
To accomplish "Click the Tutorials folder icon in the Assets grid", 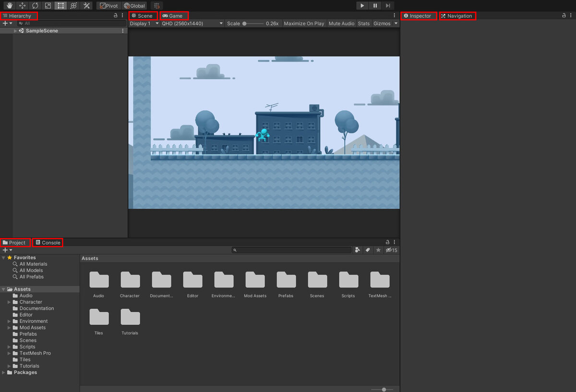I will coord(130,317).
